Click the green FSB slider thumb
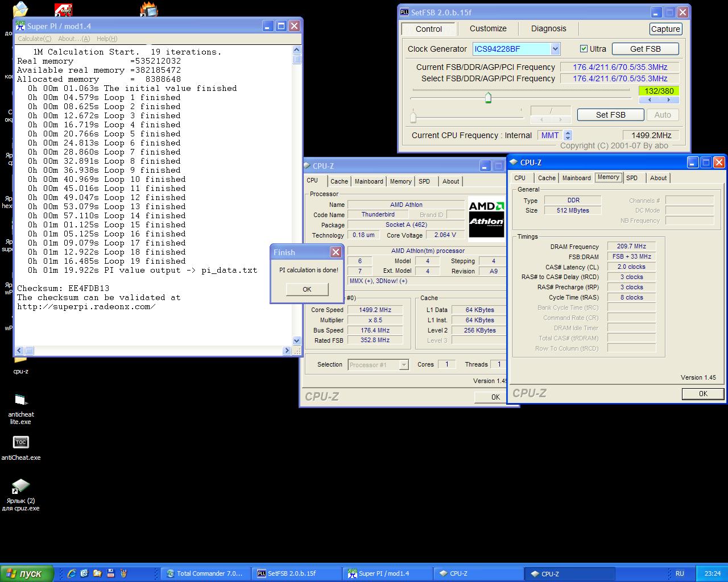This screenshot has width=728, height=582. [x=488, y=98]
